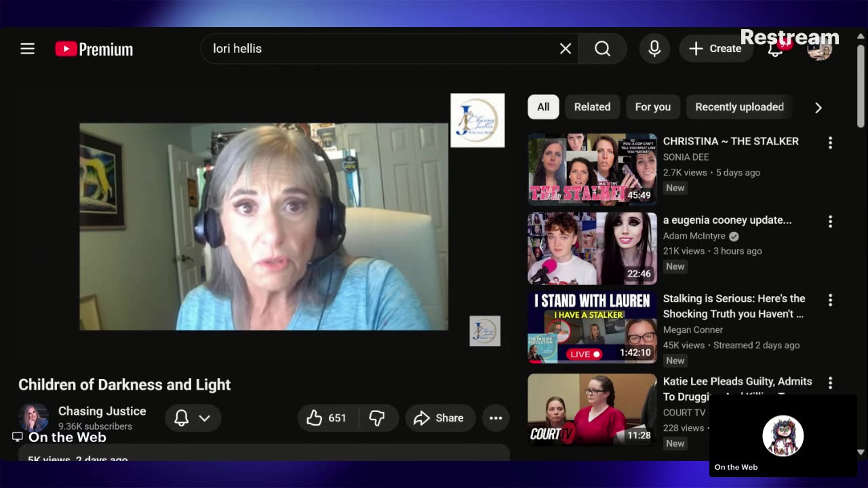The height and width of the screenshot is (488, 868).
Task: Open Chasing Justice channel name
Action: click(x=102, y=411)
